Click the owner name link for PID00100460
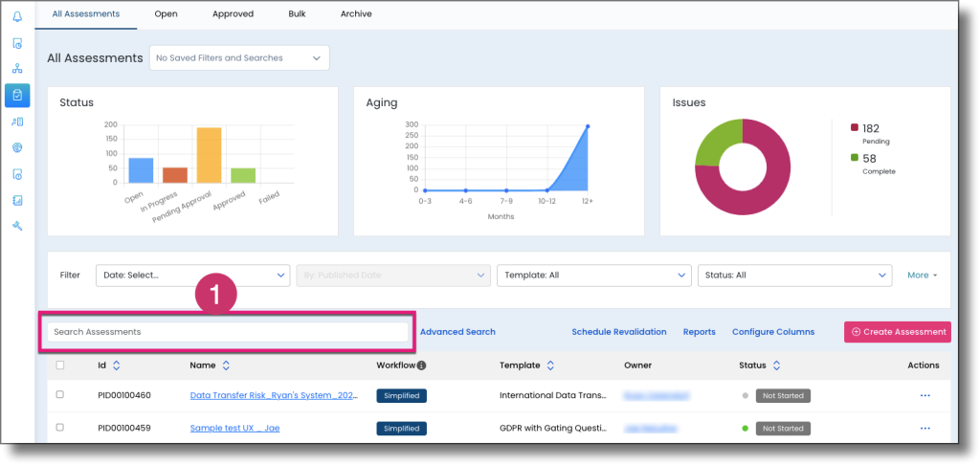The image size is (980, 465). tap(657, 395)
